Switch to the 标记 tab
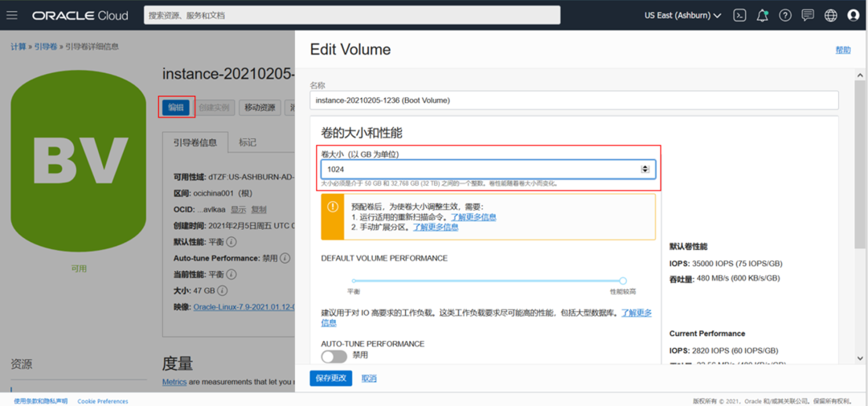 pyautogui.click(x=248, y=142)
